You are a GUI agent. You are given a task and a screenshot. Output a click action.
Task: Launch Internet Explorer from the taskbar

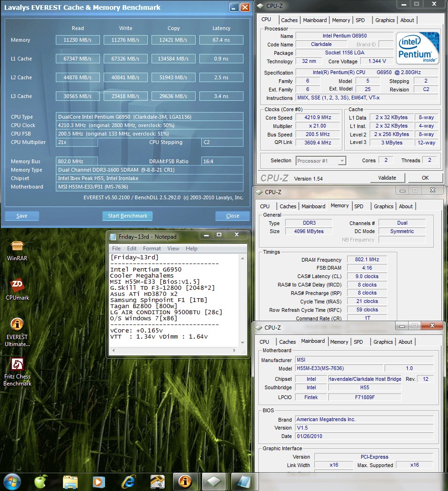tap(128, 482)
